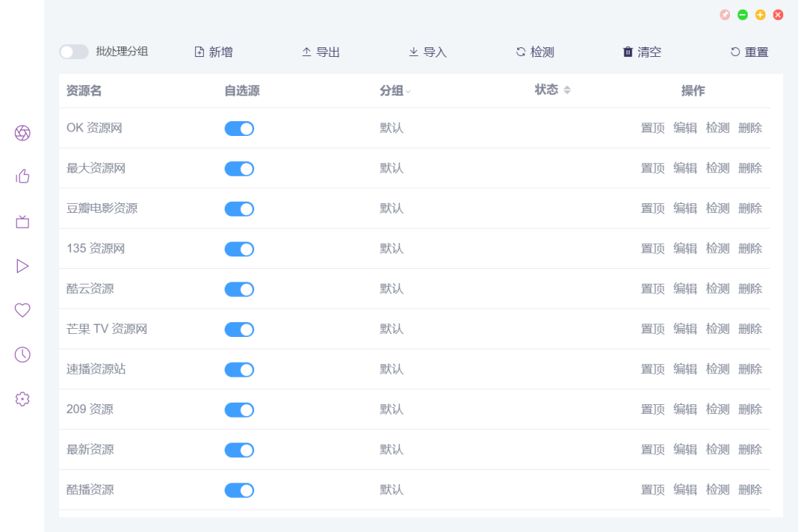This screenshot has width=798, height=532.
Task: Open the player via play-triangle icon
Action: (x=22, y=266)
